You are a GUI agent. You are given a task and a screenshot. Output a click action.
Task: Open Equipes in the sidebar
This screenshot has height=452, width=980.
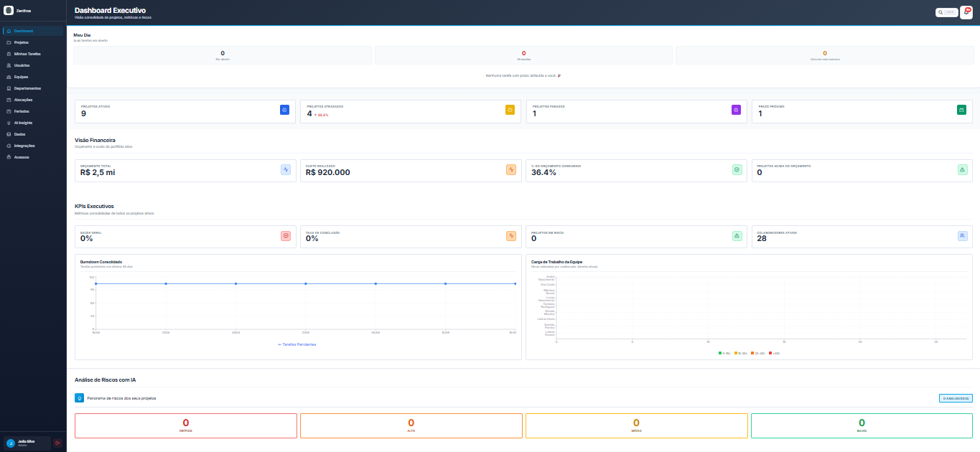point(33,77)
